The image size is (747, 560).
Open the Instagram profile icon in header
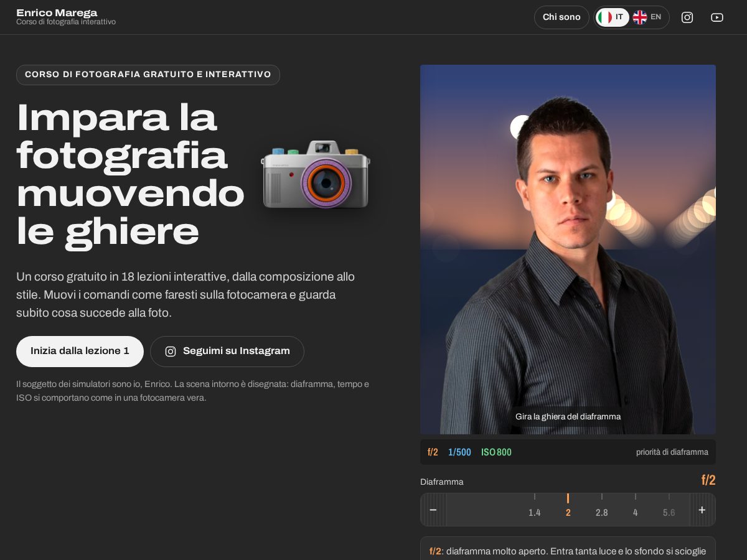(687, 17)
